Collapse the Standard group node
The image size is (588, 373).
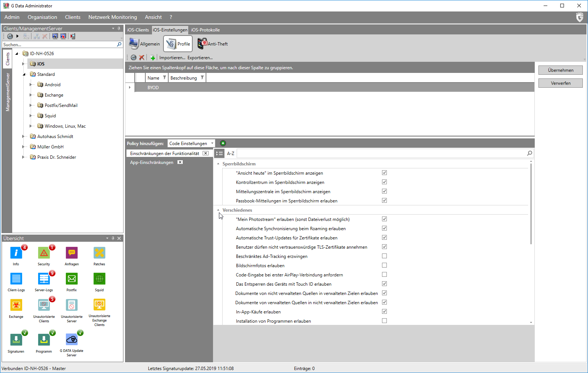[x=24, y=74]
